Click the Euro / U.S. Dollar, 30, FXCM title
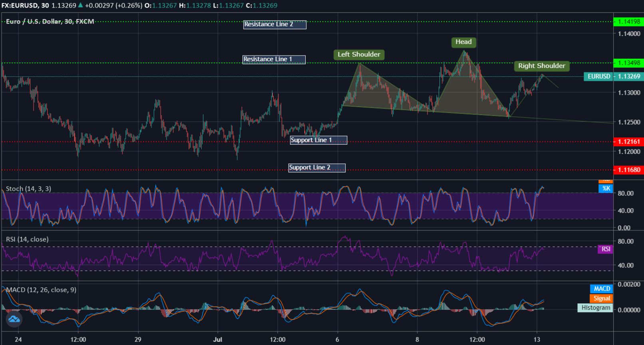Viewport: 644px width, 345px height. coord(50,22)
